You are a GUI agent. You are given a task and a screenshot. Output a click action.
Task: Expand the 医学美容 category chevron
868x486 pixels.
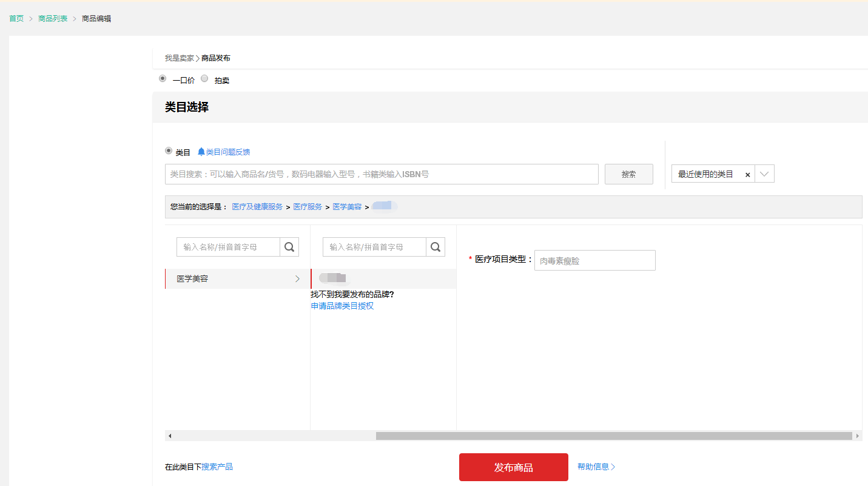(x=297, y=279)
